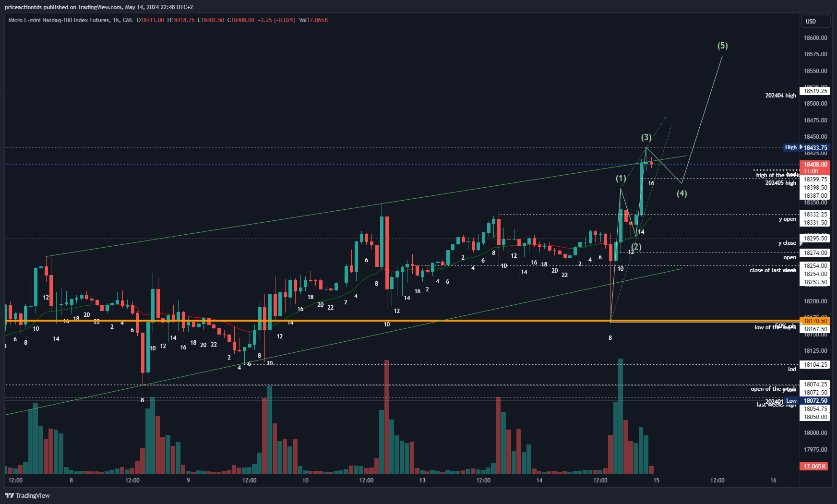Click the chart title Micro E-mini Nasdaq-100 Index Futures
837x504 pixels.
click(59, 20)
